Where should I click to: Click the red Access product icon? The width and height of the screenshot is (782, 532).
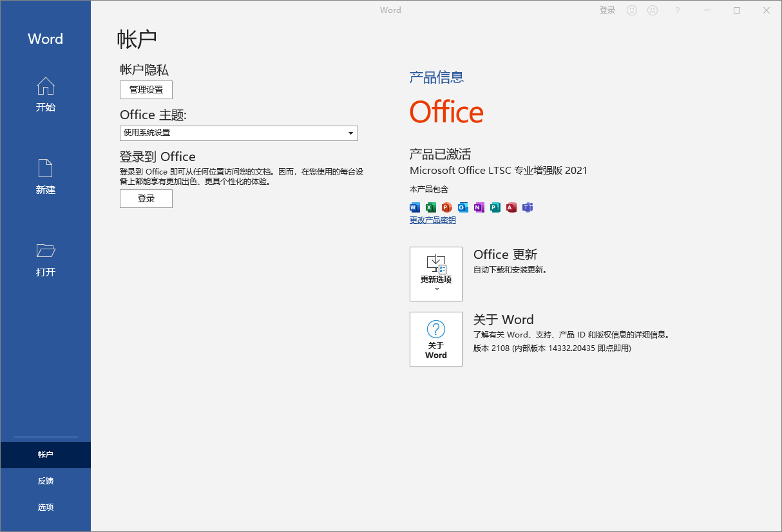[x=511, y=207]
